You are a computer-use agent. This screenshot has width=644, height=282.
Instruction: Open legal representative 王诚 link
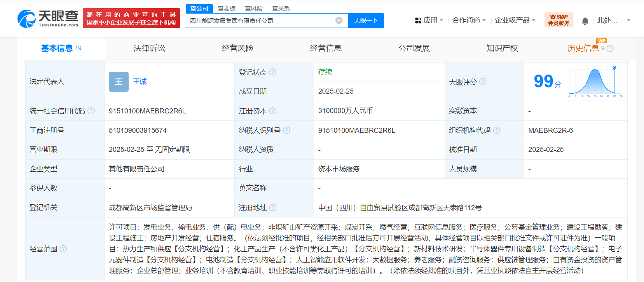click(x=140, y=82)
